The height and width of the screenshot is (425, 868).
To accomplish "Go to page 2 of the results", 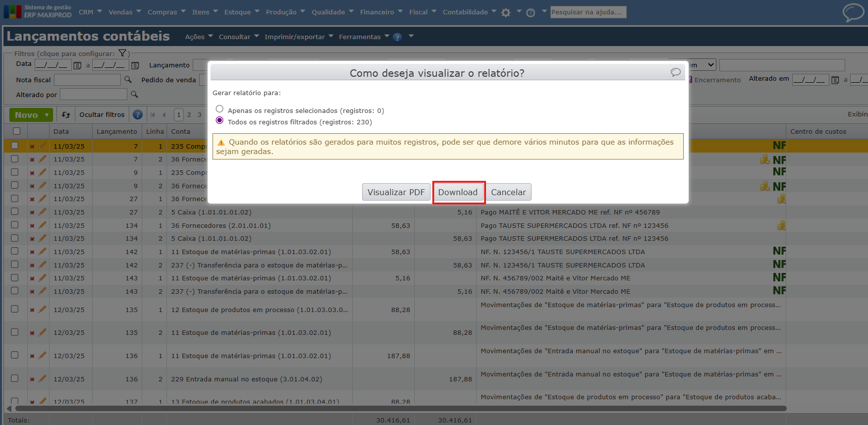I will [189, 115].
